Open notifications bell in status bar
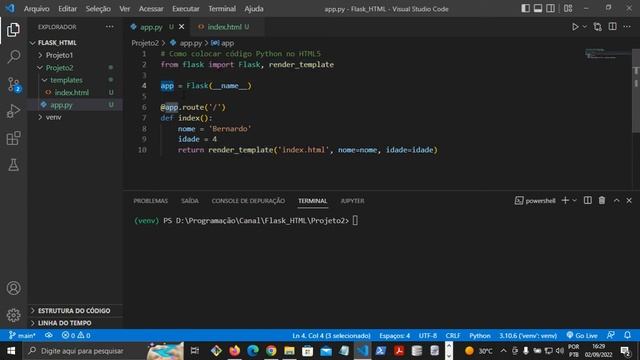 627,336
